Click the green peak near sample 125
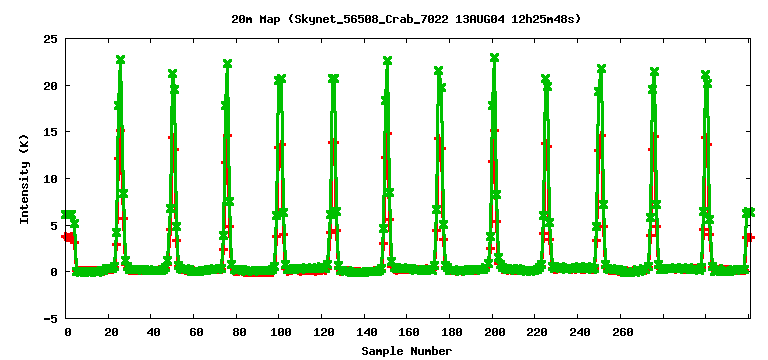 (x=334, y=79)
